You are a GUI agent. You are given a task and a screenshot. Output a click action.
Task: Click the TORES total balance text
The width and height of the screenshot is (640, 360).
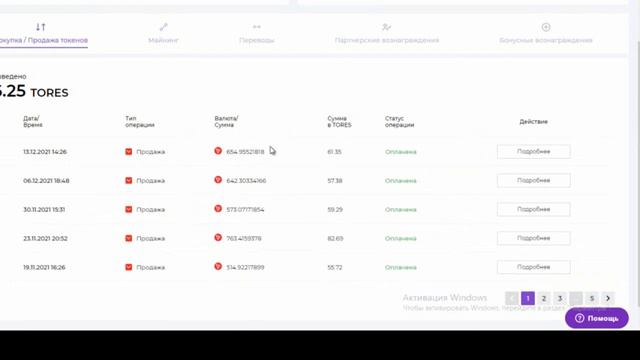tap(34, 91)
